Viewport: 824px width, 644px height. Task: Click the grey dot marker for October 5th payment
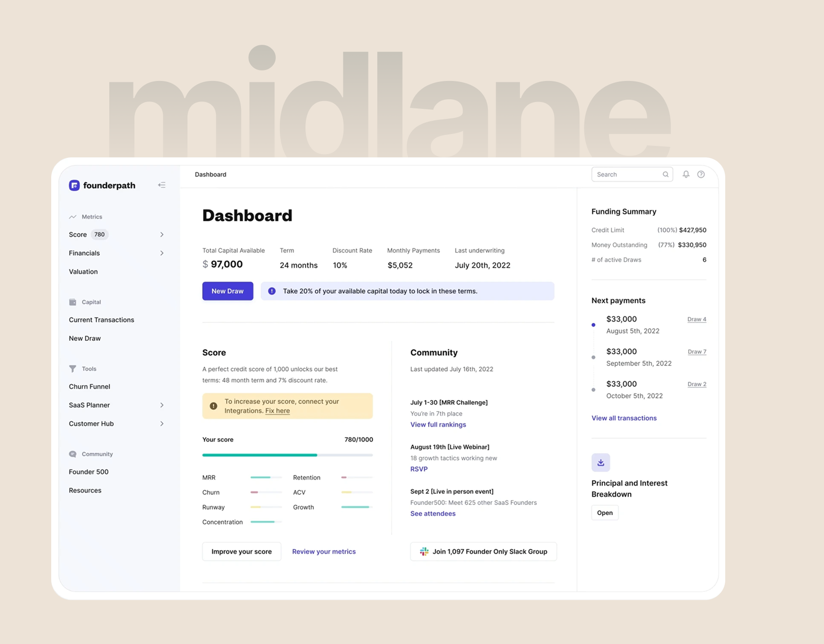tap(594, 390)
